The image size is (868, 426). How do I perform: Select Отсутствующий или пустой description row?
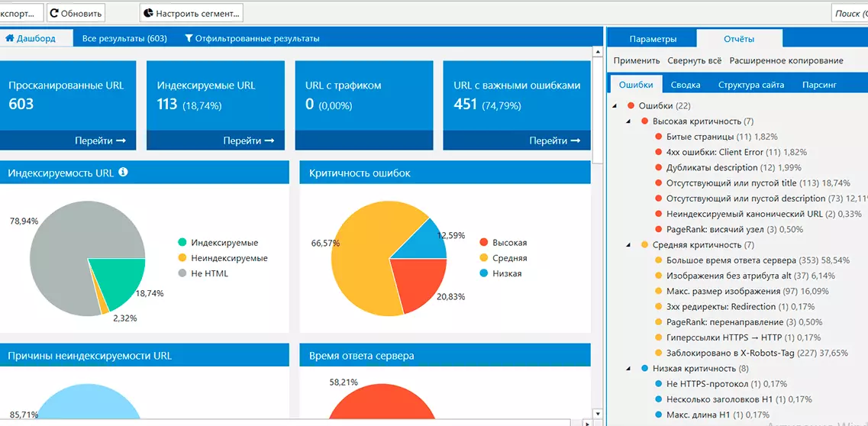pyautogui.click(x=760, y=198)
